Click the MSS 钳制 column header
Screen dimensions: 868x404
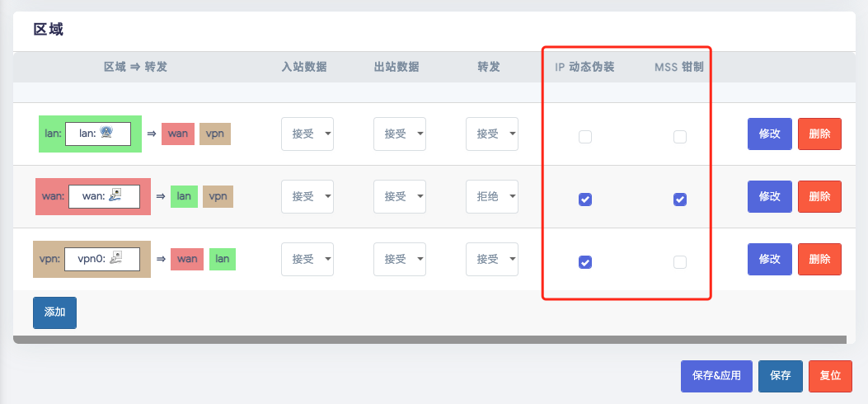pos(679,67)
